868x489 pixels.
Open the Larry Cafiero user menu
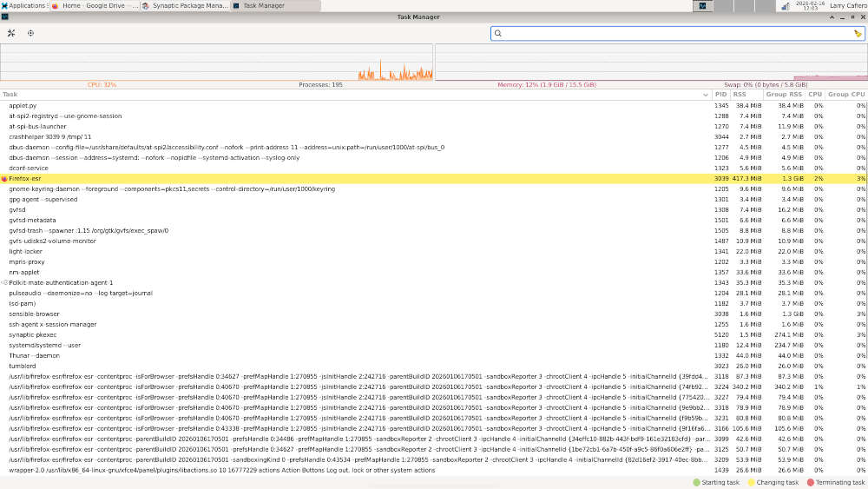click(845, 5)
